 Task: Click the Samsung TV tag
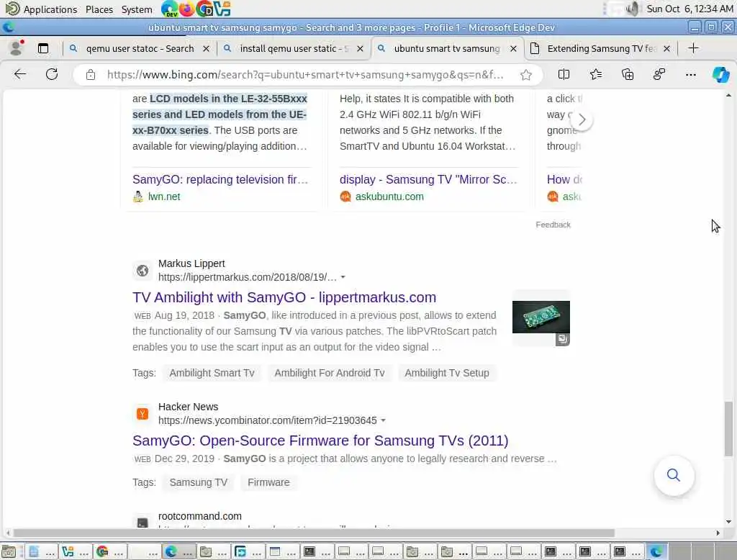click(199, 482)
